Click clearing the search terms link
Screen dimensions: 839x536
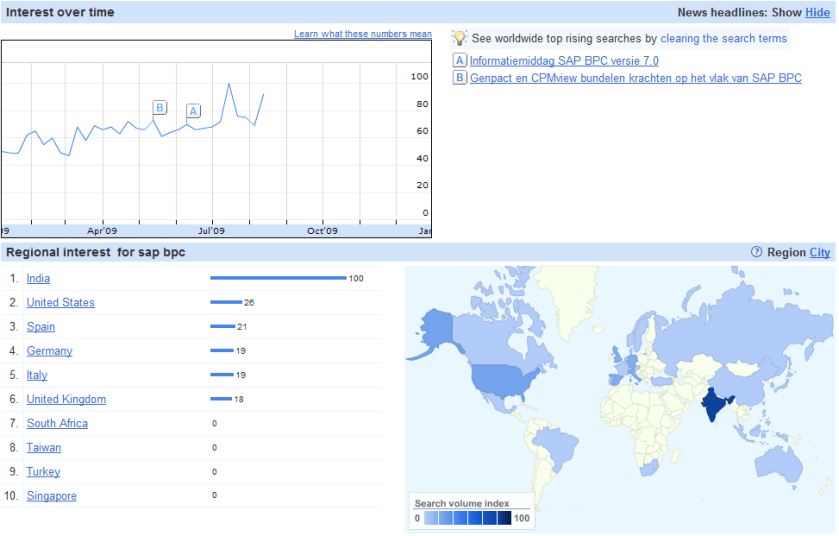click(723, 38)
